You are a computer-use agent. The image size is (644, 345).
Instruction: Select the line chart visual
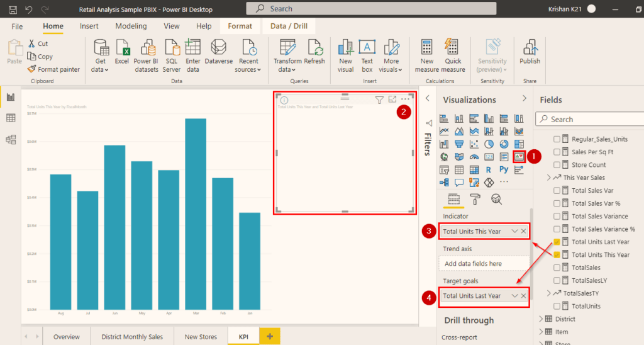pyautogui.click(x=444, y=132)
